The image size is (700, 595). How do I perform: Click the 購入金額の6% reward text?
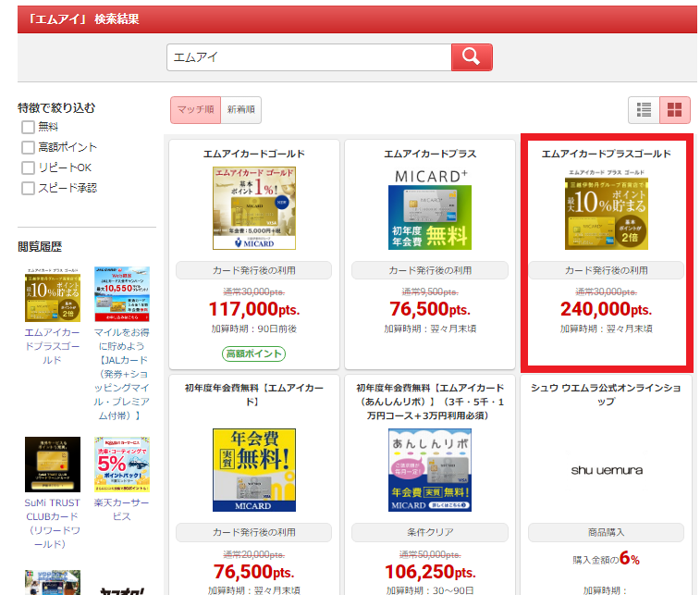click(x=607, y=558)
